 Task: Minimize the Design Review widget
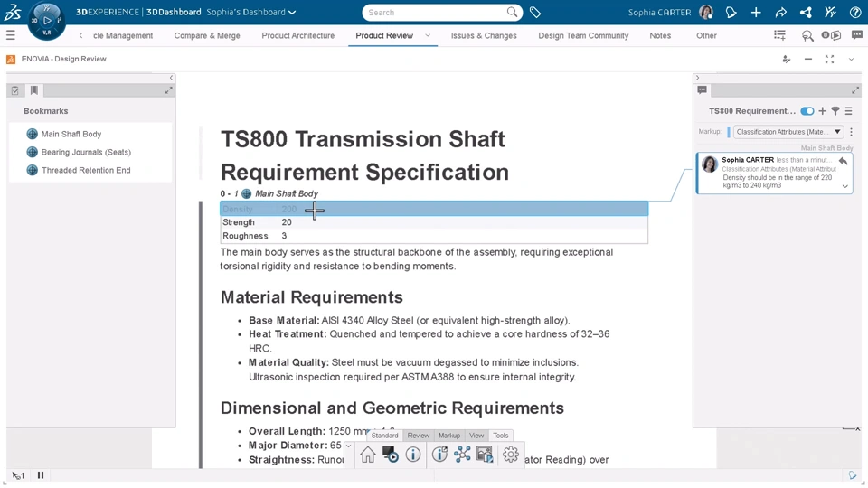click(808, 60)
